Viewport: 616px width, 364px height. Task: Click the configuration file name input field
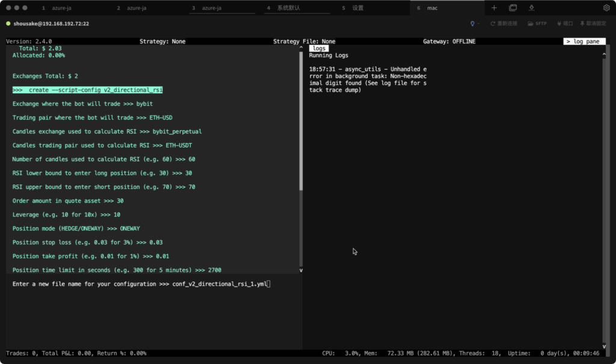click(221, 283)
